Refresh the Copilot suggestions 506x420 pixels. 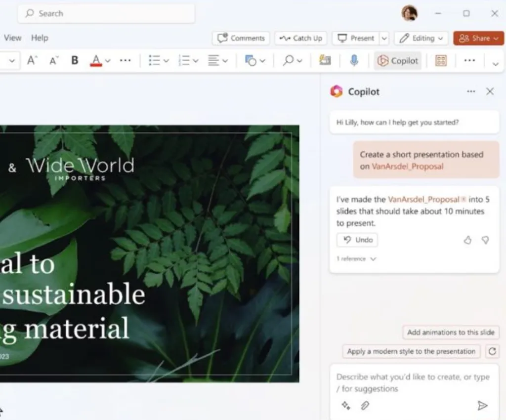point(492,351)
